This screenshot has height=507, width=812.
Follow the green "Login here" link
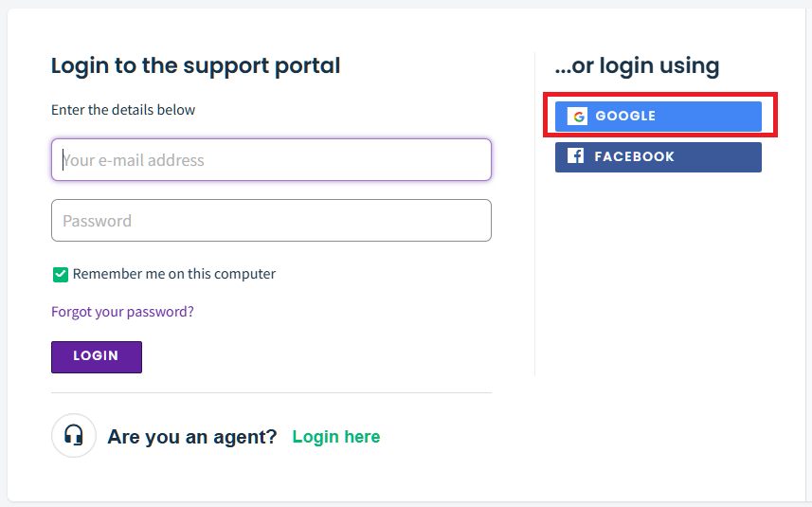336,437
